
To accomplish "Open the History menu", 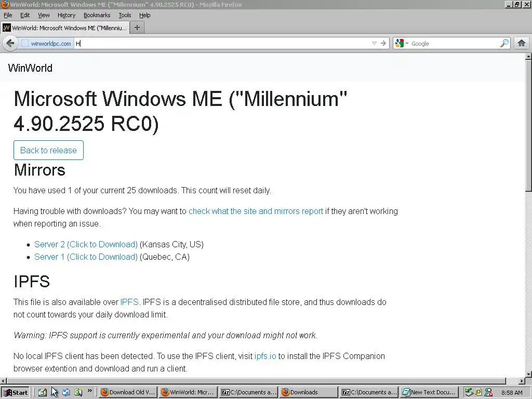I will click(x=66, y=15).
